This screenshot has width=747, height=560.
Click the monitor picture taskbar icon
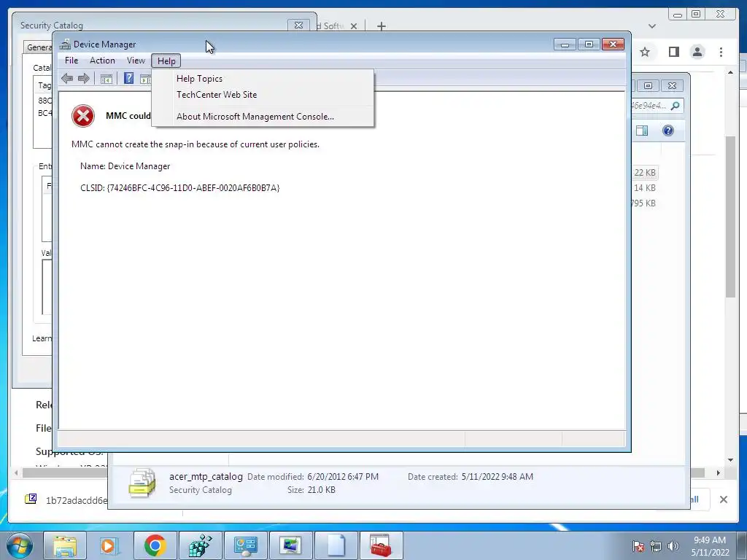(x=291, y=545)
